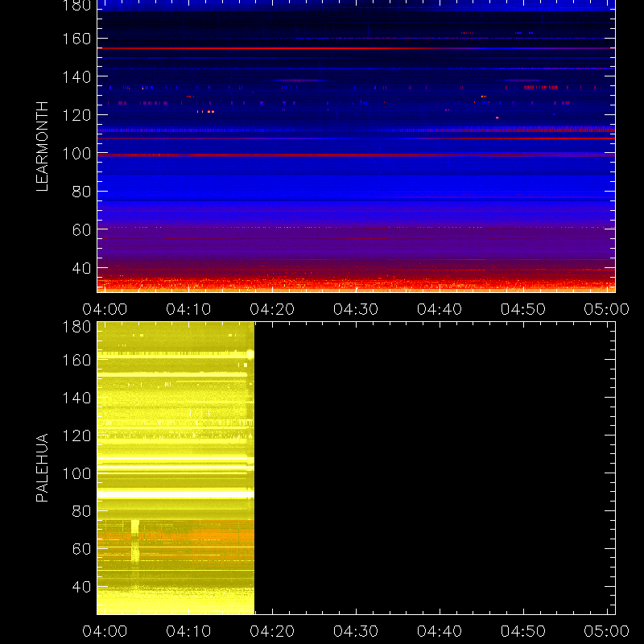Click the blue Learmonth spectrogram data region
The width and height of the screenshot is (644, 644).
click(356, 147)
